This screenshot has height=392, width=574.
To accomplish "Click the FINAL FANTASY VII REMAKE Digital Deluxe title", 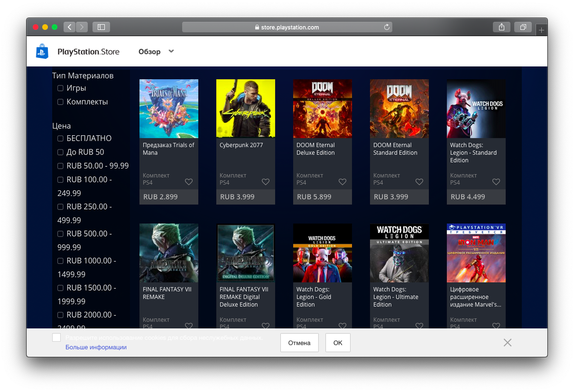I will pyautogui.click(x=244, y=297).
